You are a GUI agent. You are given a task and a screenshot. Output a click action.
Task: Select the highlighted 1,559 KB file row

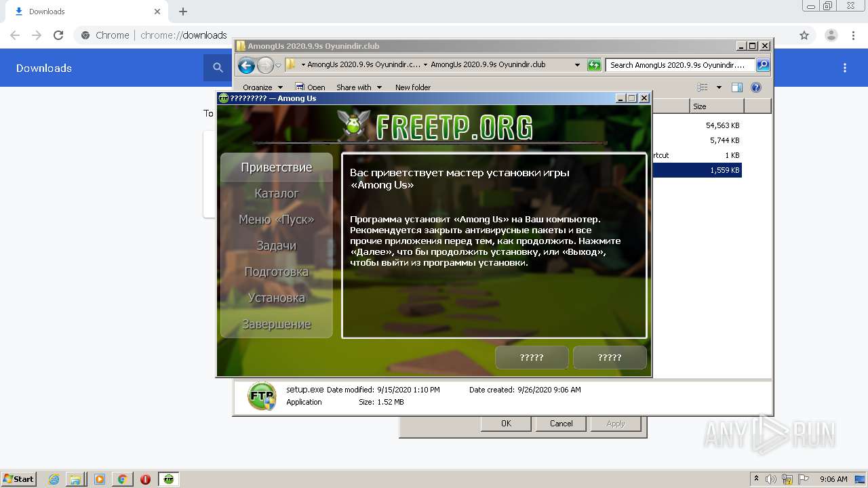(x=696, y=170)
